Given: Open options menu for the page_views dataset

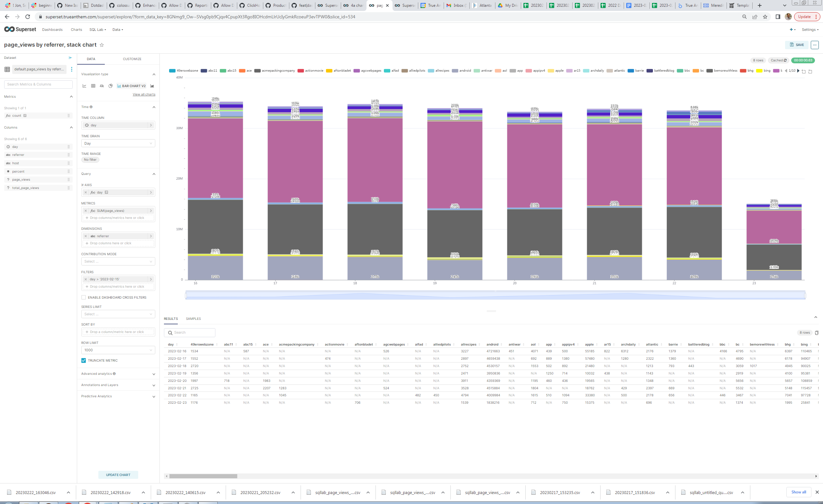Looking at the screenshot, I should coord(72,69).
